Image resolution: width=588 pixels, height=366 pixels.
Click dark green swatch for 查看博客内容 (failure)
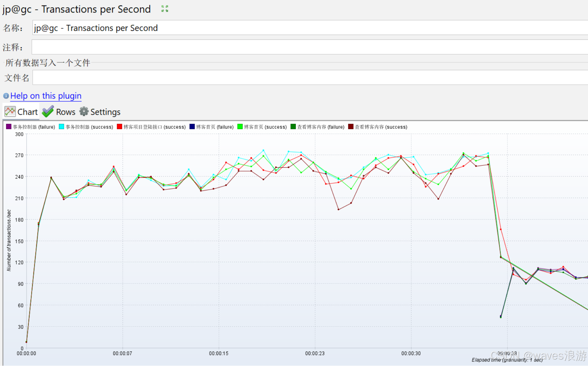point(293,126)
